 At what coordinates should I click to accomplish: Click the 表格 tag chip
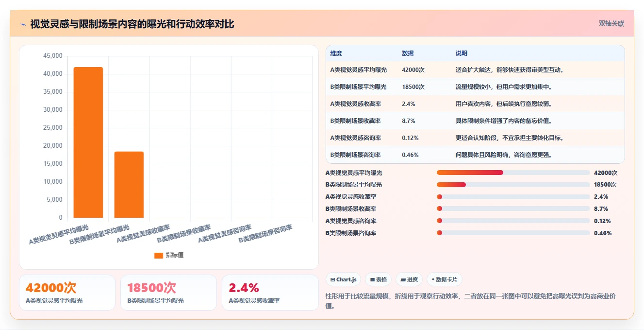point(379,279)
